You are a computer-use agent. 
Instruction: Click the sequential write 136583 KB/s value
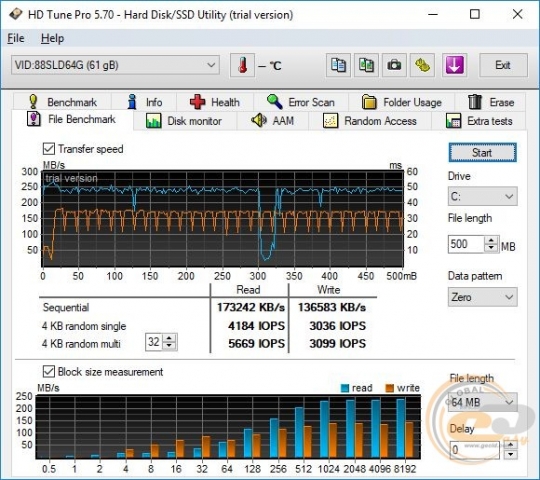pos(332,307)
